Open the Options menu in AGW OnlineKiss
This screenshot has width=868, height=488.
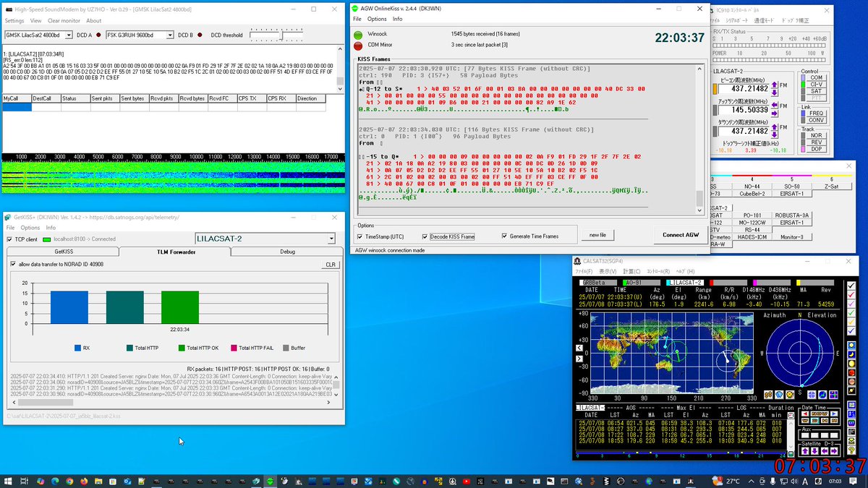tap(377, 19)
